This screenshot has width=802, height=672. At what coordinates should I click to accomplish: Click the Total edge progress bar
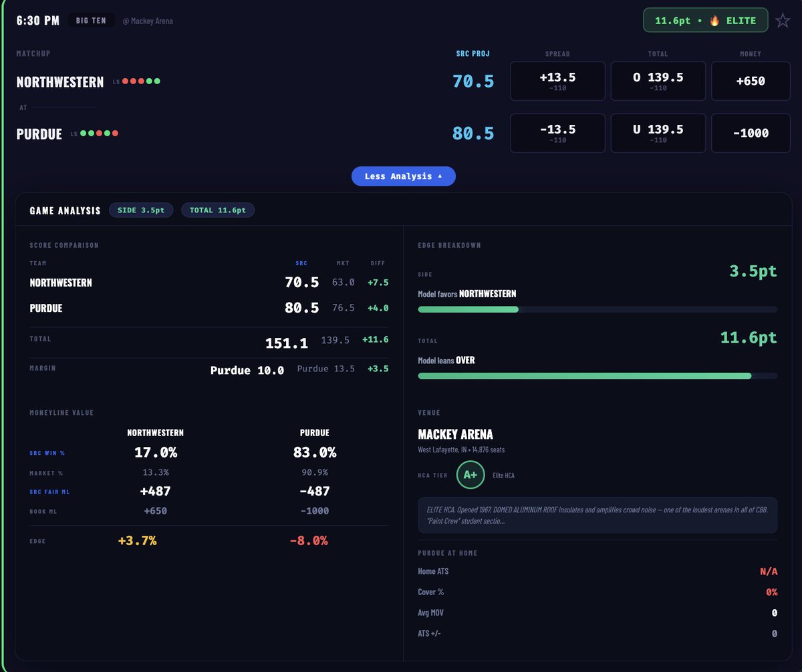597,376
